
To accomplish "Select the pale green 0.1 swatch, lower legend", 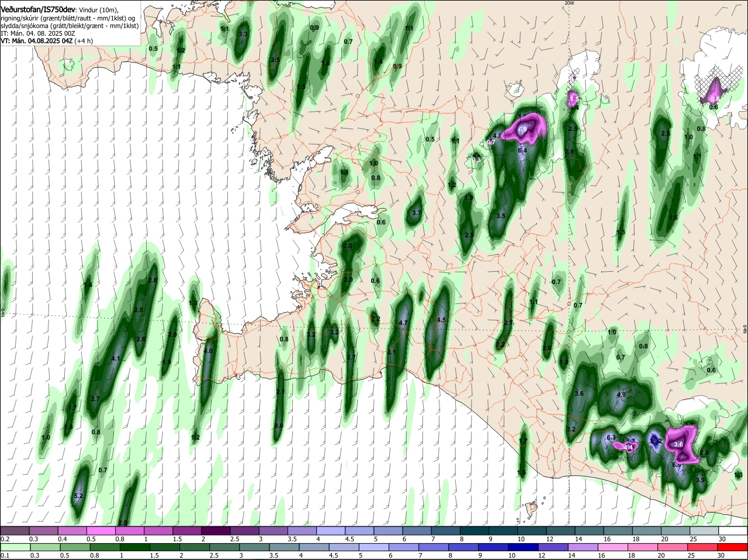I will 15,547.
